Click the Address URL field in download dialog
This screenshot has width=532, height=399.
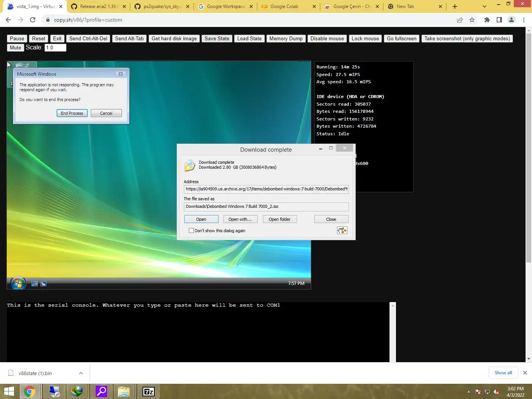point(266,189)
